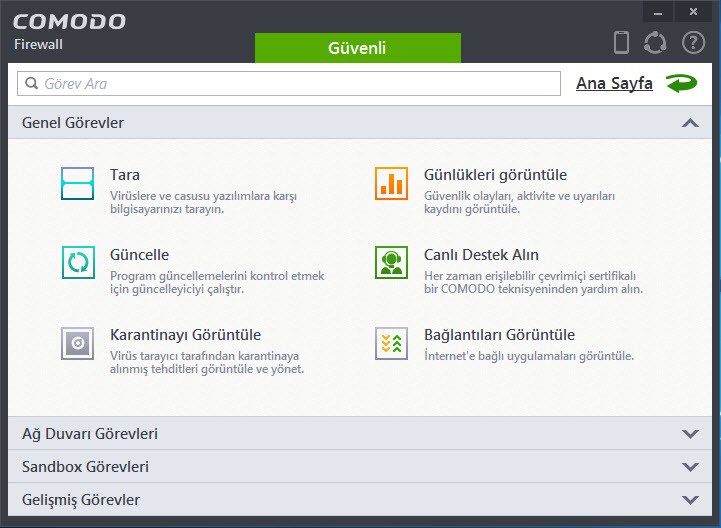Screen dimensions: 721x528
Task: Click the Canlı Destek Alın task title
Action: [481, 255]
